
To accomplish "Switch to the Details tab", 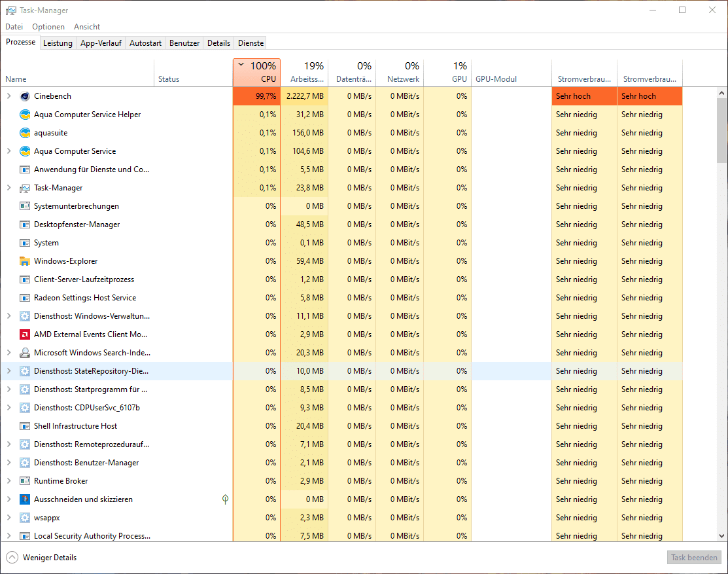I will [218, 43].
